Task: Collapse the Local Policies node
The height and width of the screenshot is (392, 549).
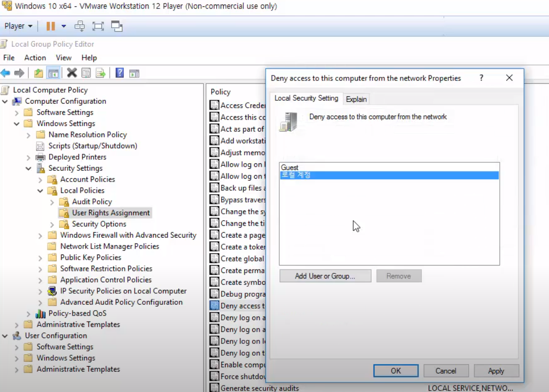Action: pyautogui.click(x=40, y=191)
